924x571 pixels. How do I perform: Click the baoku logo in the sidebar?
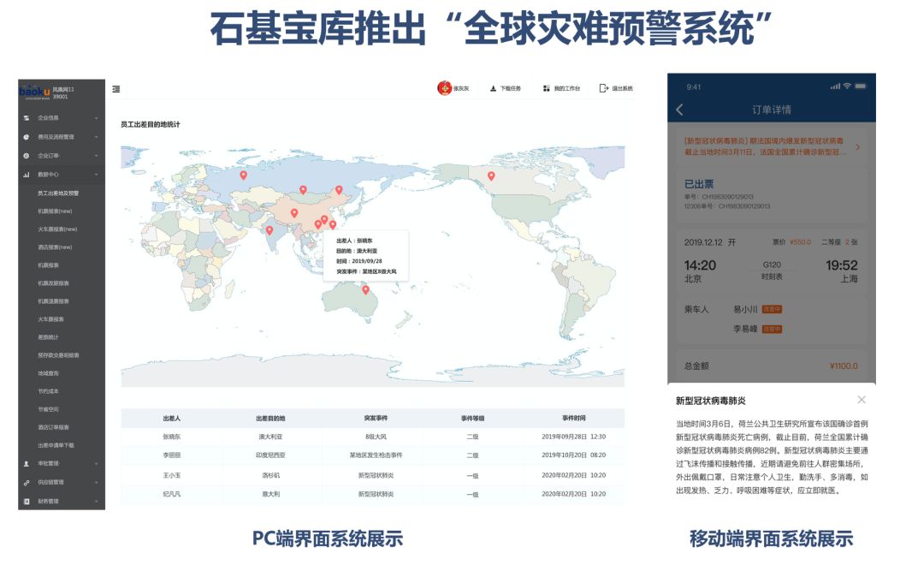(x=35, y=92)
